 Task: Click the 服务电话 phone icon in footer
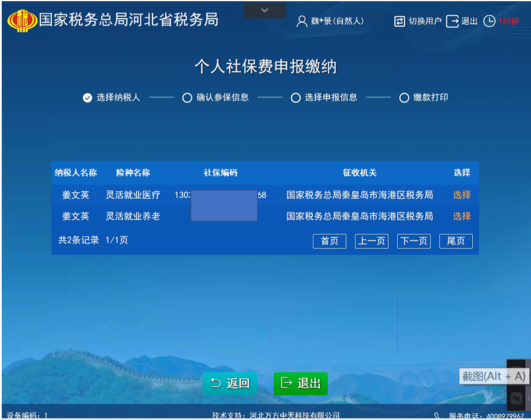point(437,415)
